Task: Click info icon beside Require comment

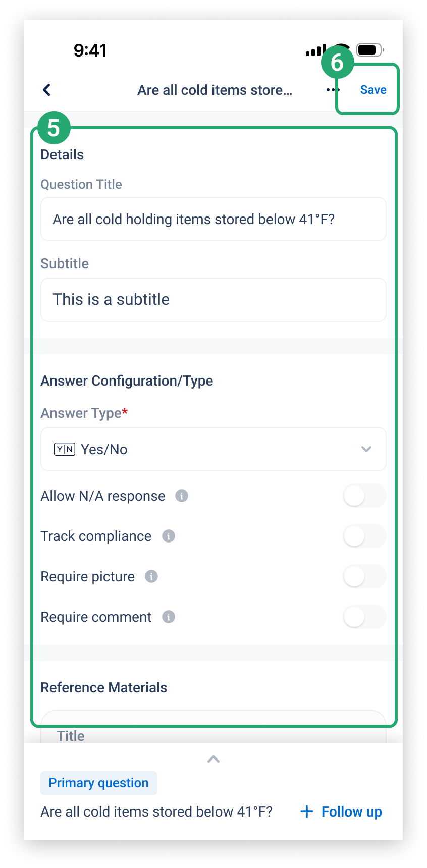Action: 169,617
